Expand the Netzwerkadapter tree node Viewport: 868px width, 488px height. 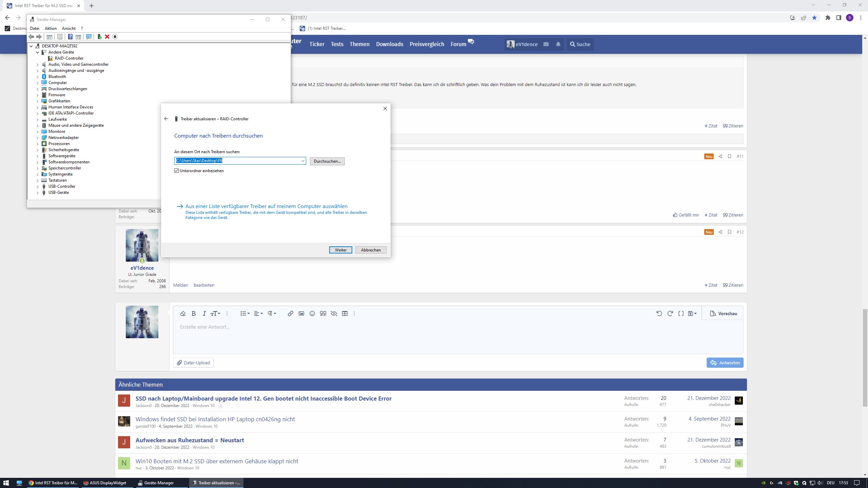point(38,138)
